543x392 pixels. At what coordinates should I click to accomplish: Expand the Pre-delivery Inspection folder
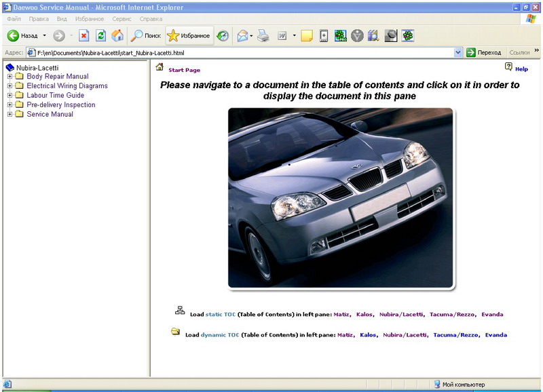tap(10, 104)
